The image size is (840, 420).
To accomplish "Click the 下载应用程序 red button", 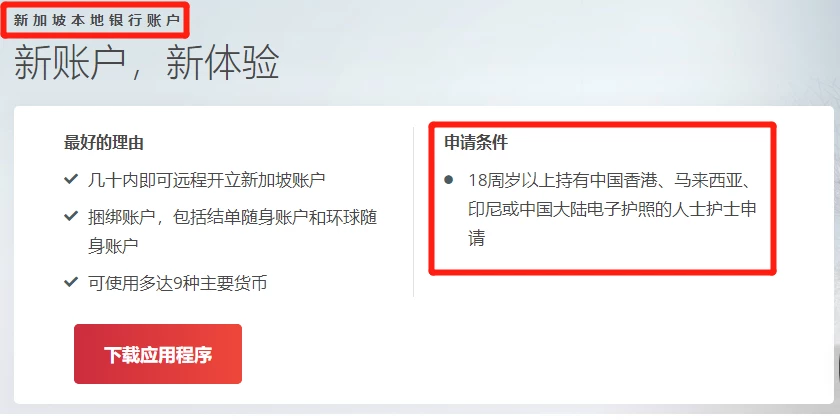I will point(158,354).
